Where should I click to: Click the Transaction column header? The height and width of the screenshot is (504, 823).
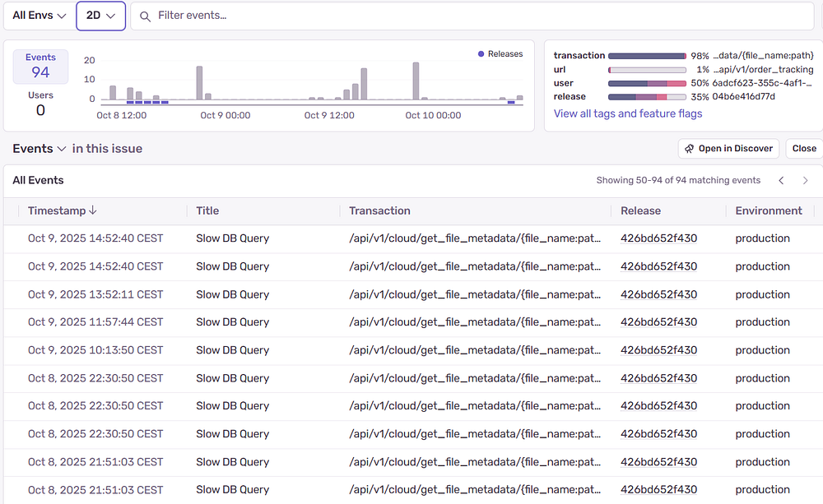click(x=379, y=210)
